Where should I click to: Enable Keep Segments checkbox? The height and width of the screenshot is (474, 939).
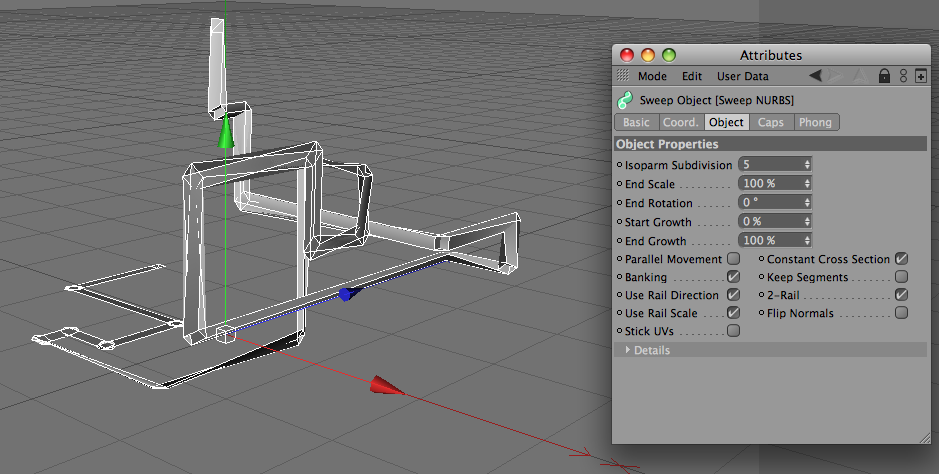pyautogui.click(x=901, y=276)
